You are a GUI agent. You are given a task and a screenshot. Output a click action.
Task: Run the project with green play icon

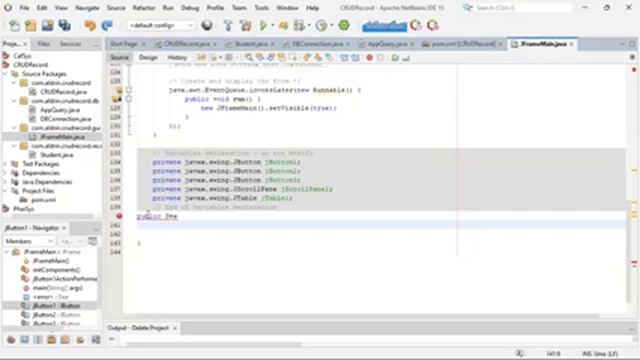(263, 26)
